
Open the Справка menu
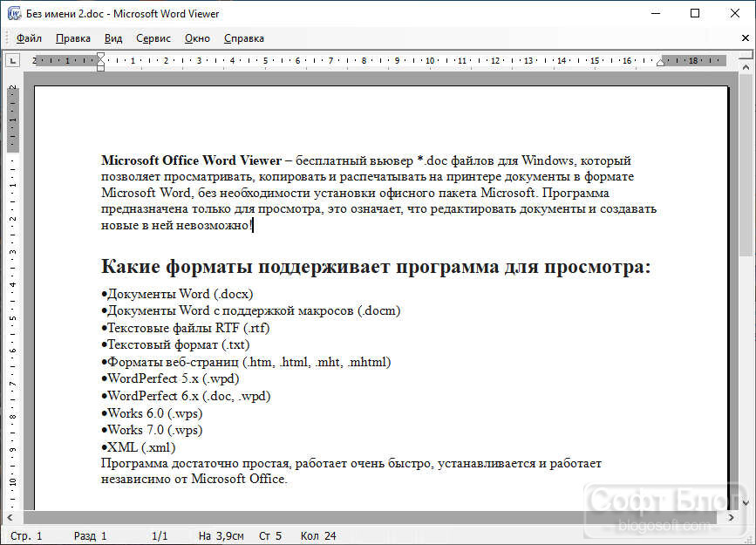click(x=244, y=38)
